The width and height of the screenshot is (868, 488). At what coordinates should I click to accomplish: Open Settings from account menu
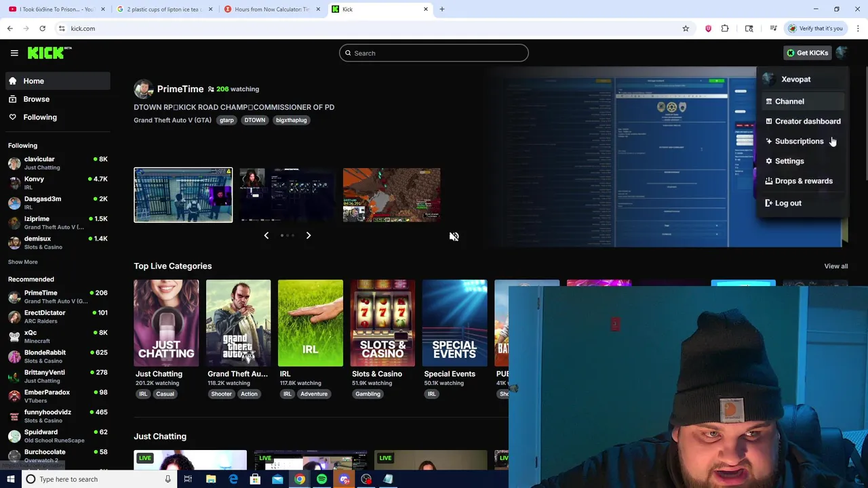coord(802,161)
